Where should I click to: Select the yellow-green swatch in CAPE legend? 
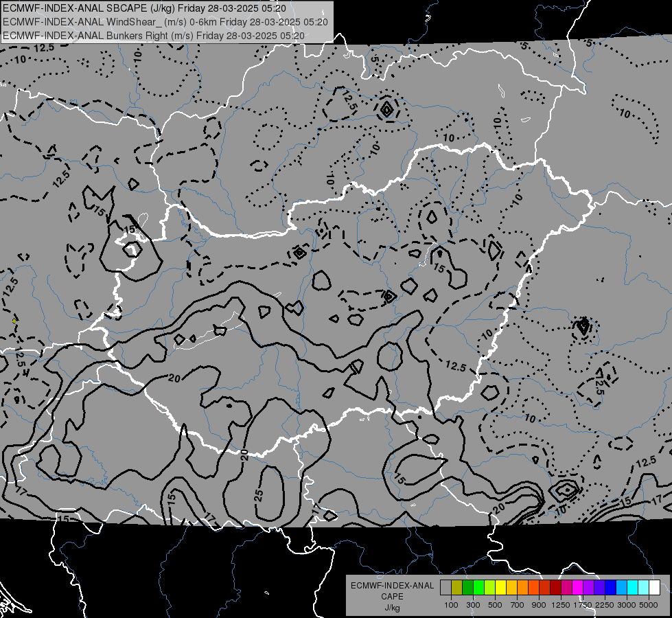[489, 587]
